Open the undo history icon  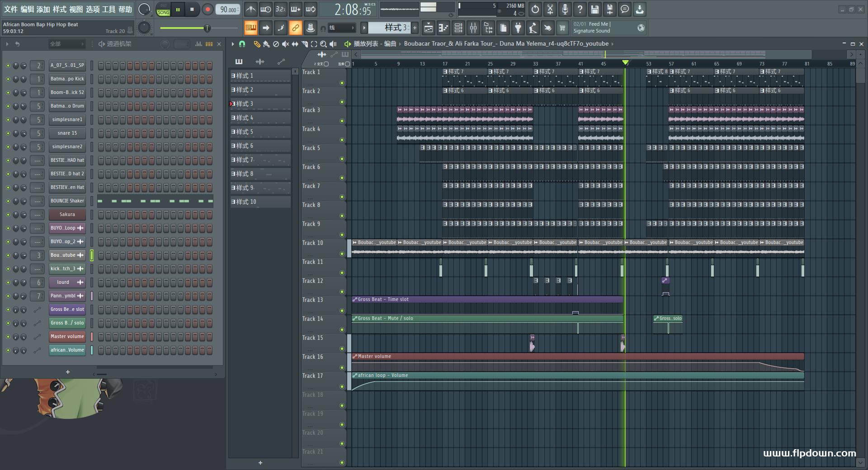click(535, 9)
